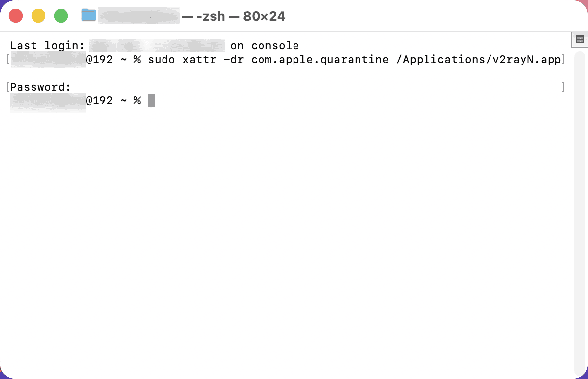The height and width of the screenshot is (379, 588).
Task: Click right bracket mark after v2rayN.app
Action: click(x=563, y=60)
